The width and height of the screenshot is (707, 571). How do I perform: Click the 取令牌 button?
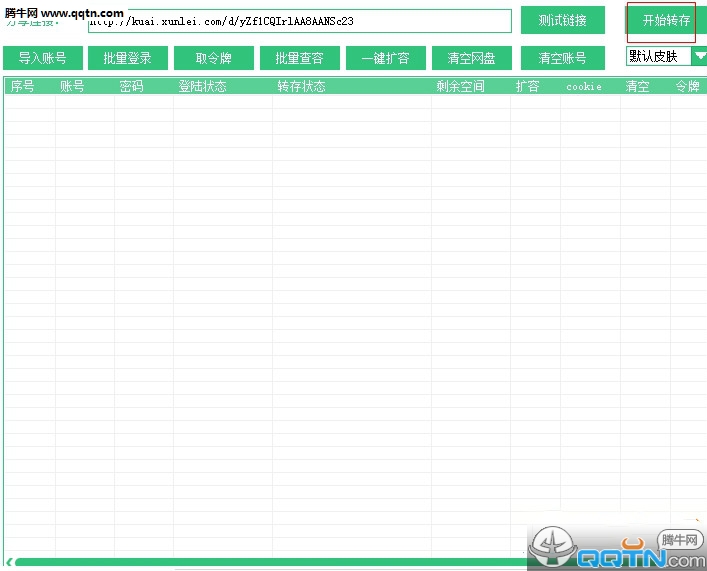tap(214, 58)
